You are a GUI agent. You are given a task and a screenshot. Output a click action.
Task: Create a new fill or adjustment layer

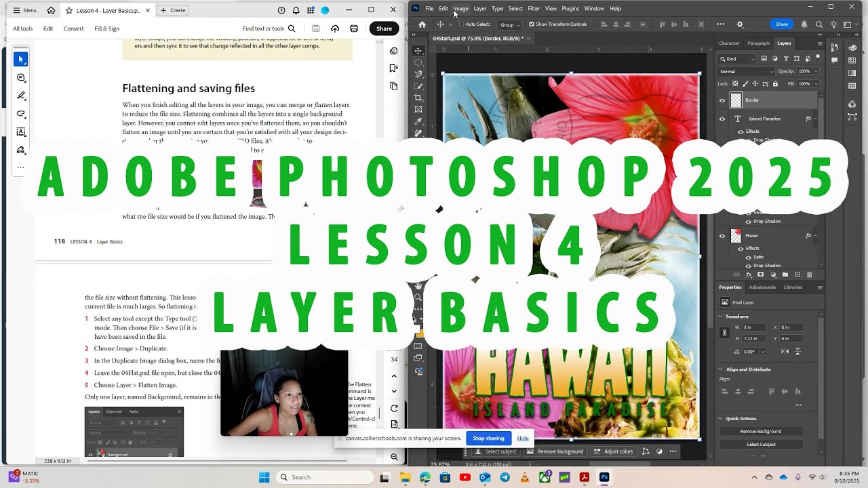pos(773,274)
